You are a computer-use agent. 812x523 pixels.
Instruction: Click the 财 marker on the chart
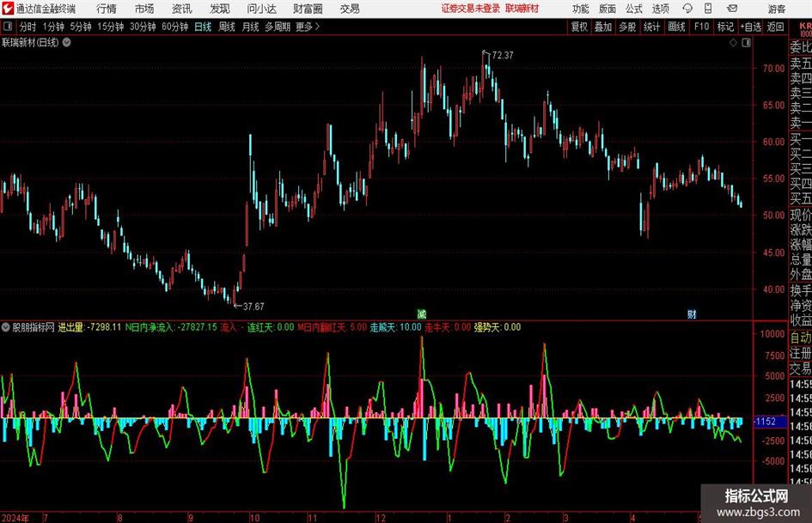pos(692,313)
